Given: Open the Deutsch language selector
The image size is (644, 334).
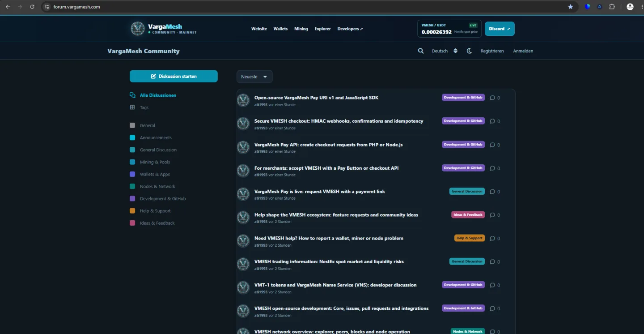Looking at the screenshot, I should (x=445, y=51).
